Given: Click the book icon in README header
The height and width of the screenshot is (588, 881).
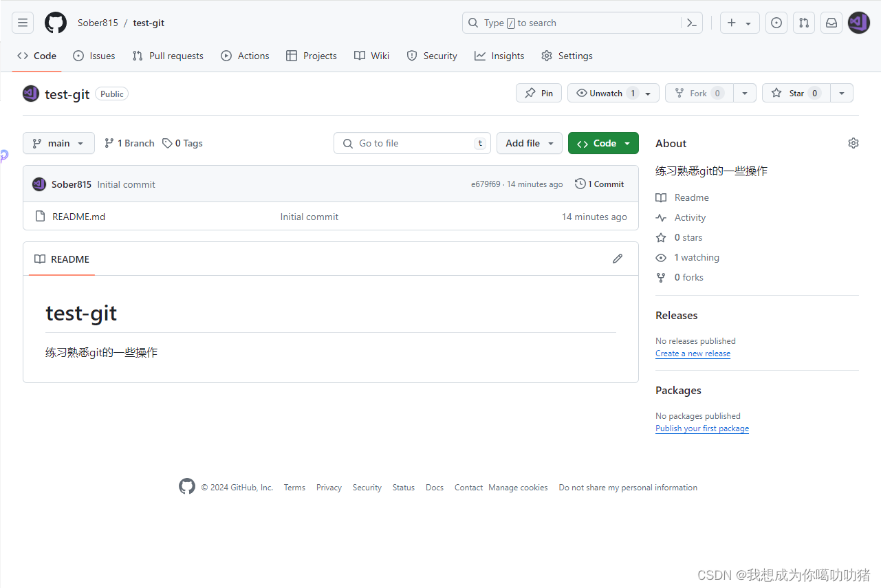Looking at the screenshot, I should 40,259.
